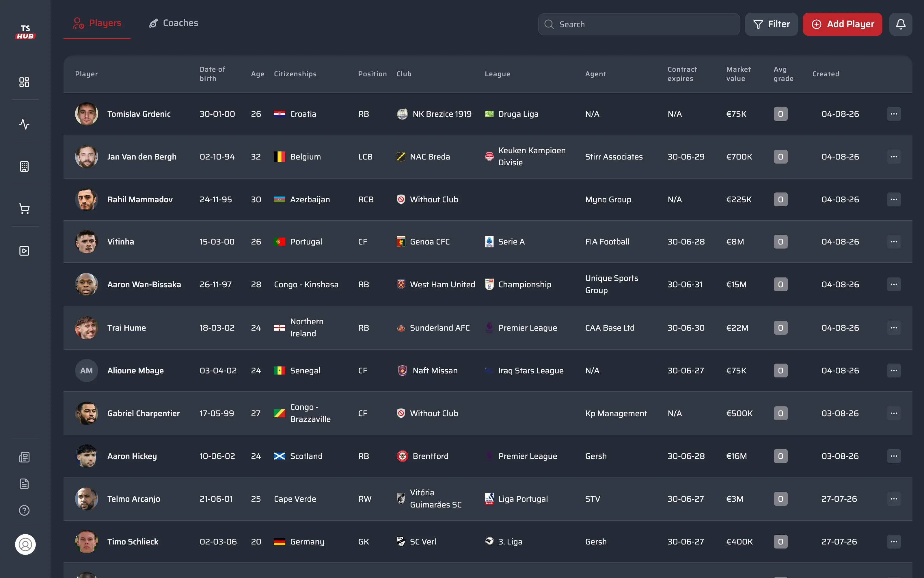924x578 pixels.
Task: Open more options for Tomislav Grdenic
Action: pyautogui.click(x=893, y=114)
